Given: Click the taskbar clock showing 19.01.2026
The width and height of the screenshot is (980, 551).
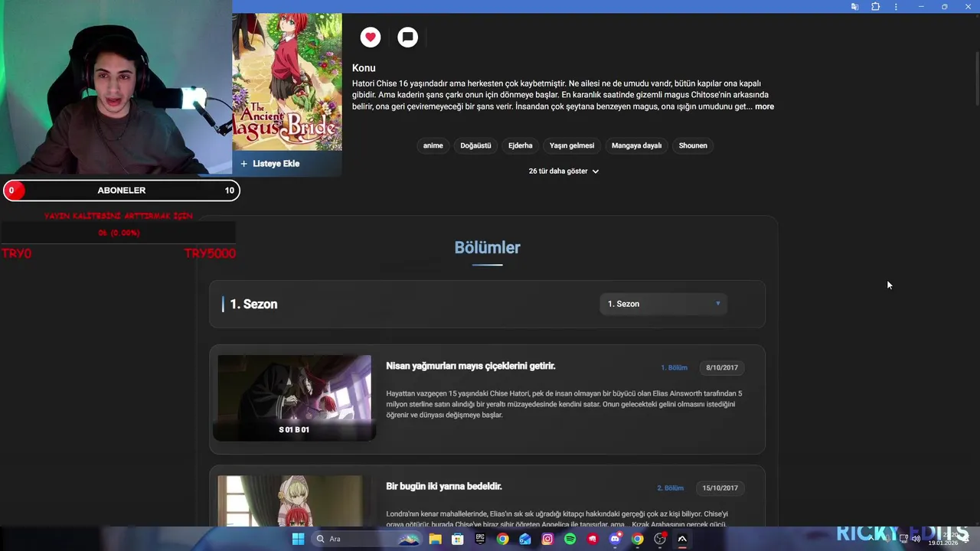Looking at the screenshot, I should tap(943, 539).
